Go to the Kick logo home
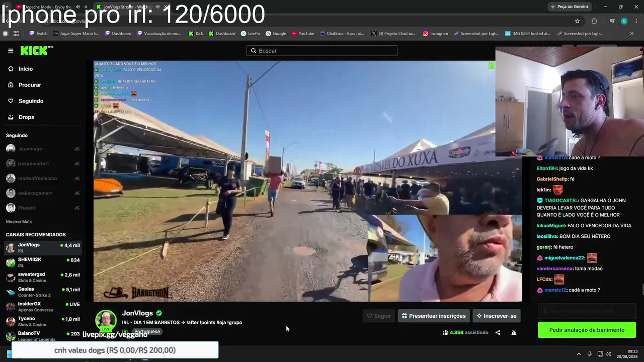The width and height of the screenshot is (644, 362). [x=36, y=50]
